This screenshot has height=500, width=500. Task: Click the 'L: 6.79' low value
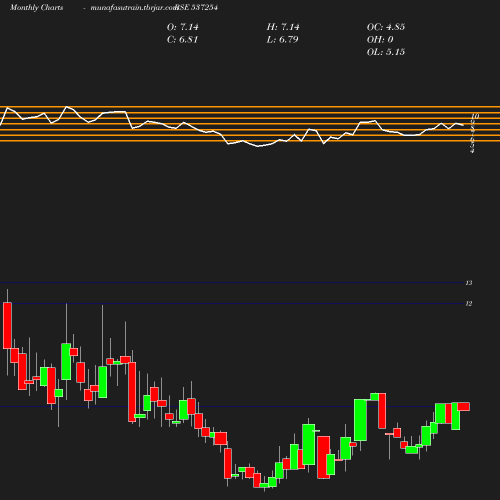click(282, 39)
